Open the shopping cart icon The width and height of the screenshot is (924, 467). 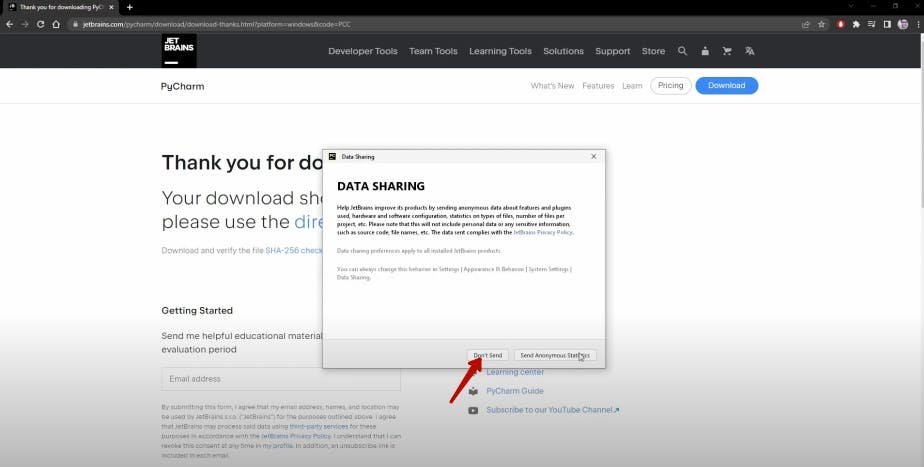click(727, 51)
